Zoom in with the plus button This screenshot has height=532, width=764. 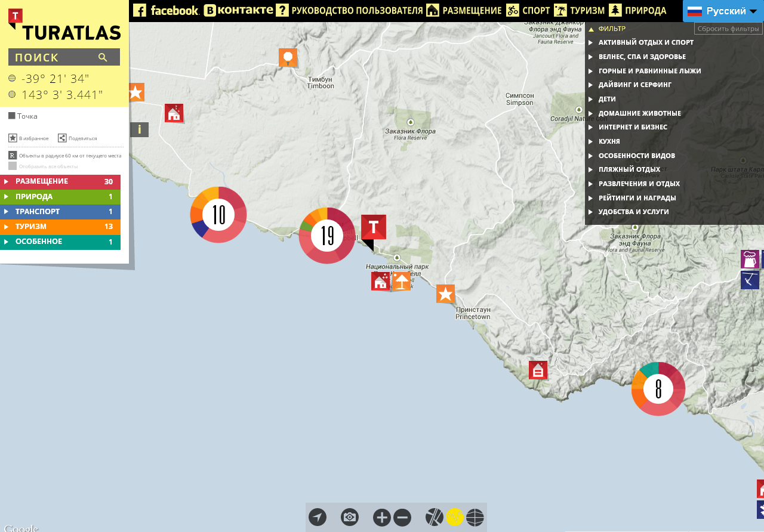tap(382, 518)
